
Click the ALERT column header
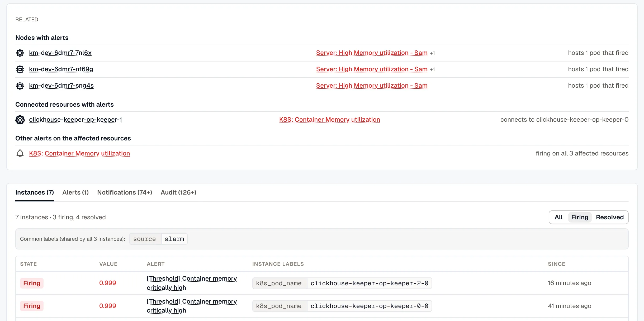coord(156,264)
